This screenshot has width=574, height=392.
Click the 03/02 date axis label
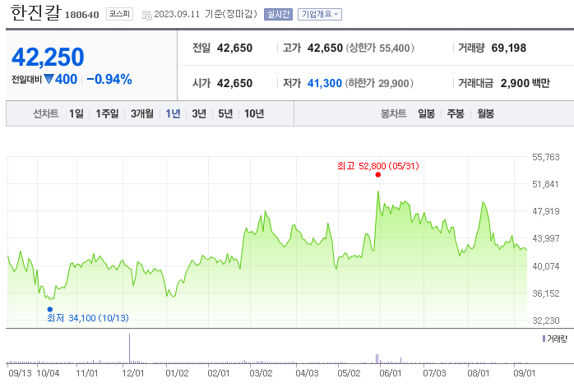tap(261, 373)
